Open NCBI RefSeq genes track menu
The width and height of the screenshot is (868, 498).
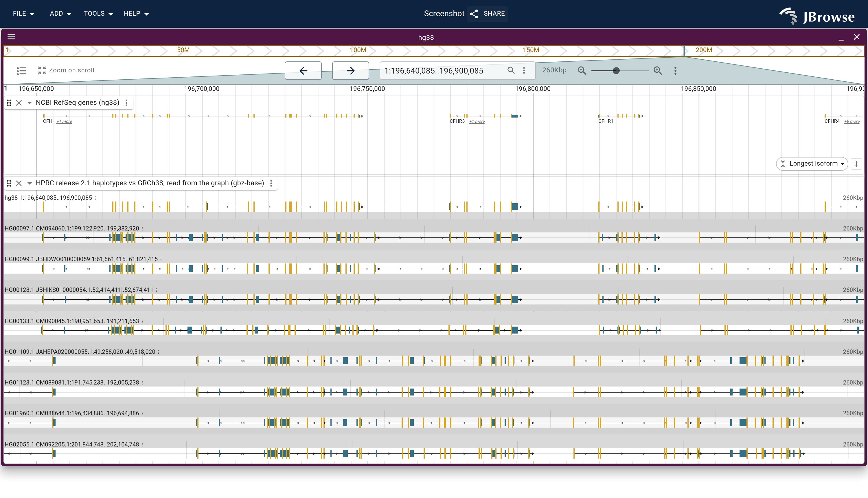pyautogui.click(x=126, y=102)
